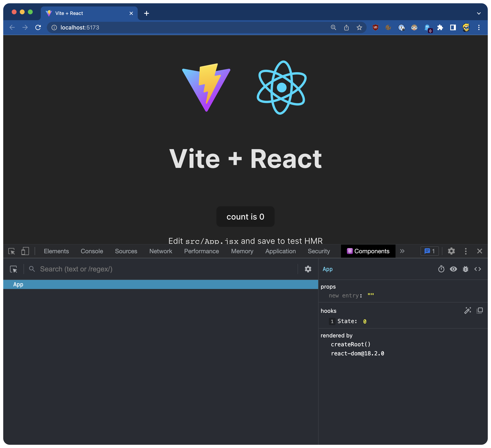Click copy hooks to clipboard icon
Image resolution: width=491 pixels, height=448 pixels.
[x=479, y=310]
